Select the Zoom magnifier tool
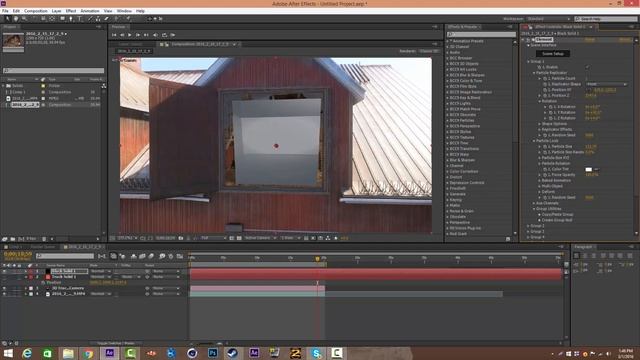640x360 pixels. 24,19
